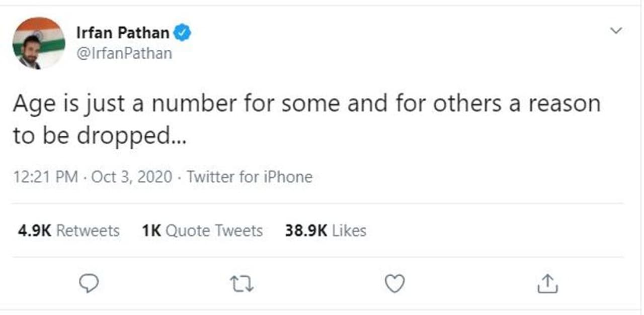644x315 pixels.
Task: Like the tweet with the heart icon
Action: [x=394, y=284]
